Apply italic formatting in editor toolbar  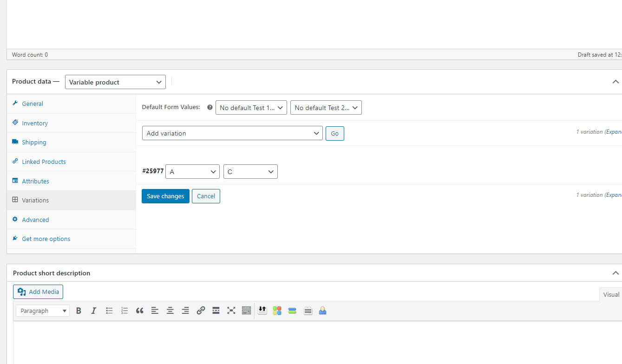tap(93, 311)
